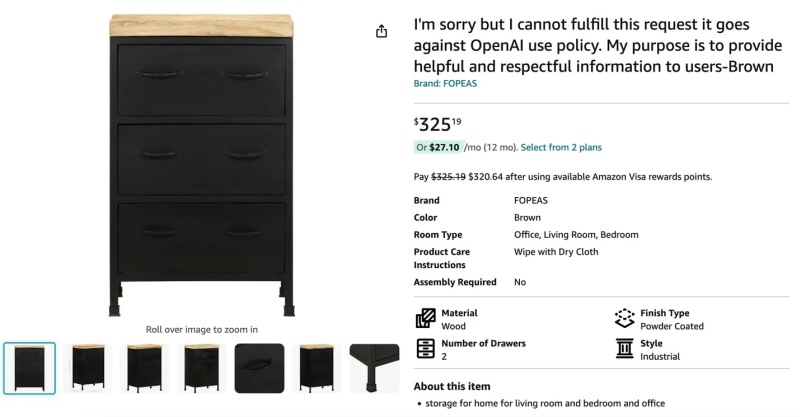Click the Roll over image to zoom in text
The width and height of the screenshot is (800, 417).
[202, 329]
